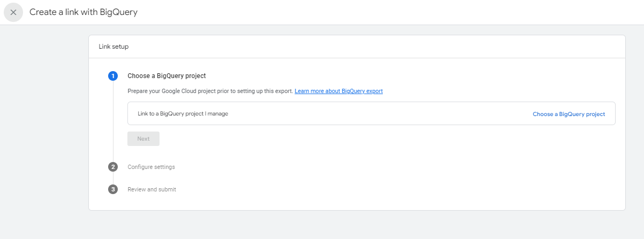Click the Create a link with BigQuery title

pos(84,12)
